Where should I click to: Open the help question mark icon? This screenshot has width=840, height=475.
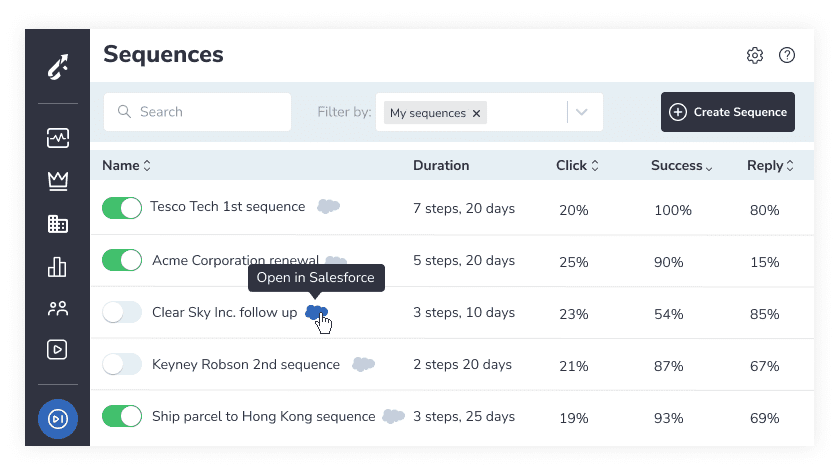(x=787, y=55)
